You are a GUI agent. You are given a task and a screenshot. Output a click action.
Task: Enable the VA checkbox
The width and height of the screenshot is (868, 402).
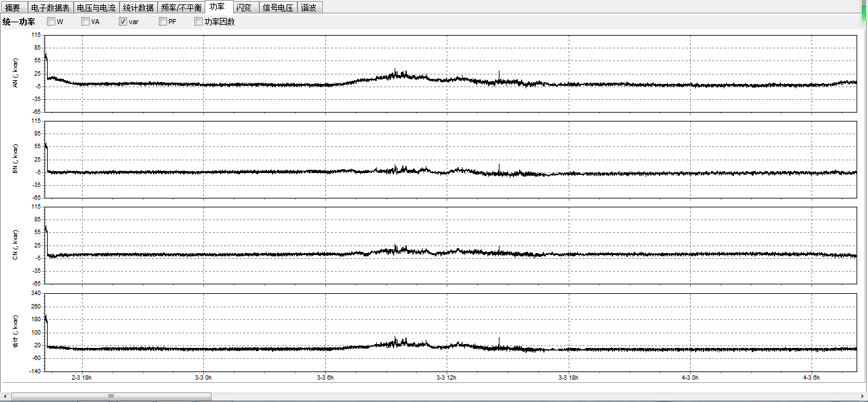[x=85, y=22]
